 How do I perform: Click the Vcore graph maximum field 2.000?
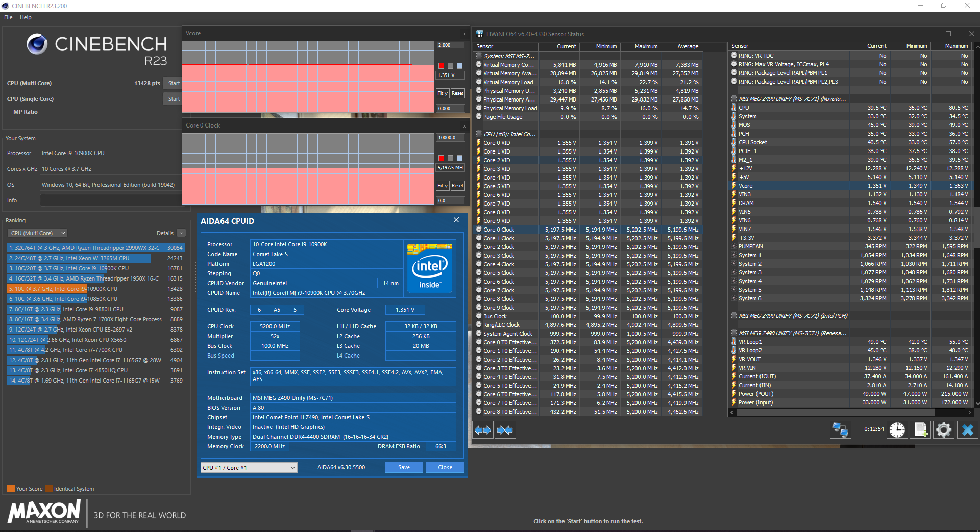tap(451, 45)
